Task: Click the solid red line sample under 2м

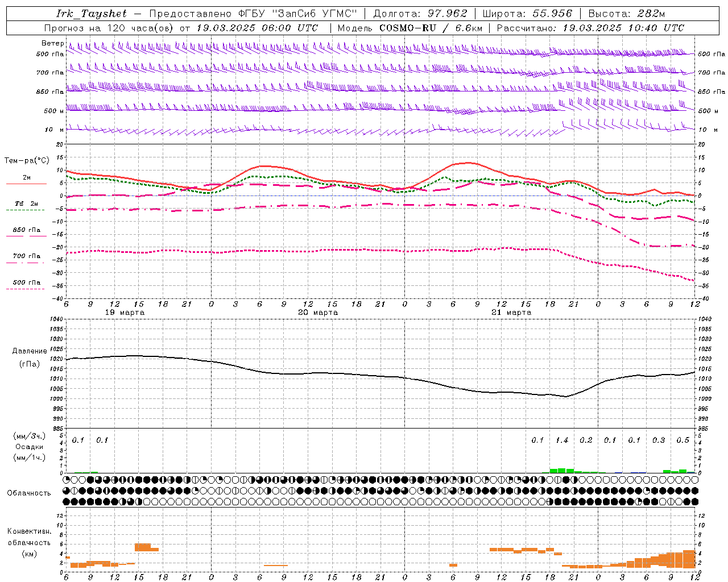Action: [x=26, y=184]
